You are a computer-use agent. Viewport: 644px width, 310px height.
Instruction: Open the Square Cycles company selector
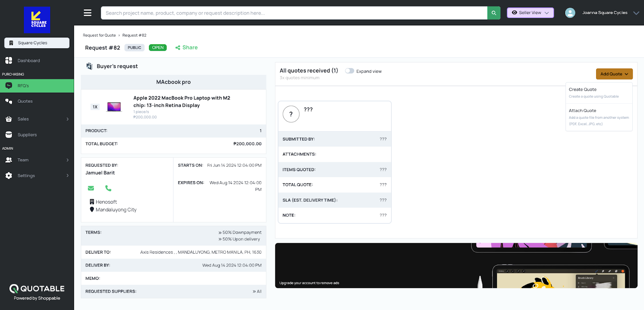point(37,43)
